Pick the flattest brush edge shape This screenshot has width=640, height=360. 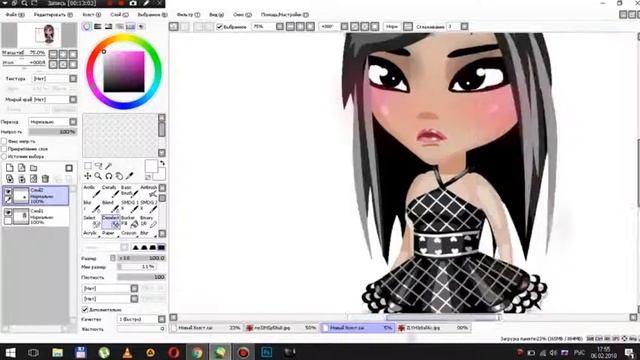(161, 247)
